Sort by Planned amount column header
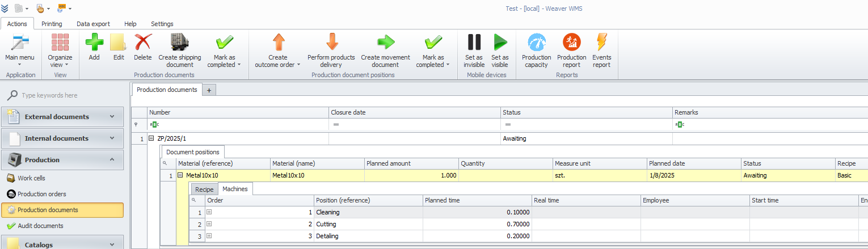Image resolution: width=868 pixels, height=249 pixels. click(411, 163)
